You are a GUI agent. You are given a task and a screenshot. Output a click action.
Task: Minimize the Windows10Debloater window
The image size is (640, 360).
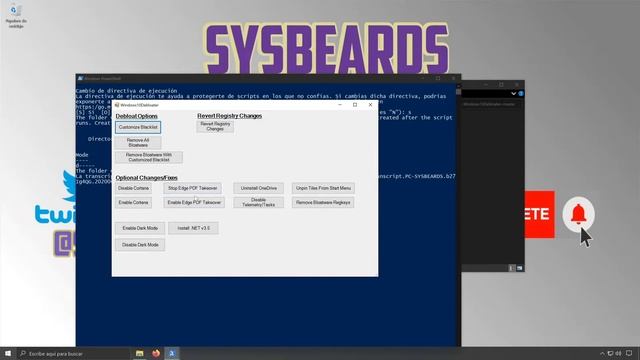click(340, 105)
